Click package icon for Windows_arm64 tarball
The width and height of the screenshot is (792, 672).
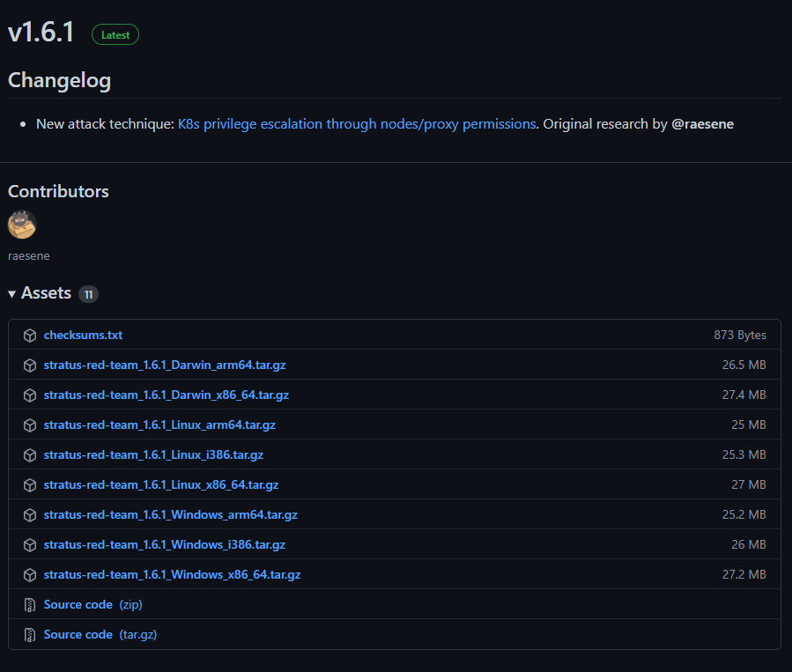coord(30,514)
